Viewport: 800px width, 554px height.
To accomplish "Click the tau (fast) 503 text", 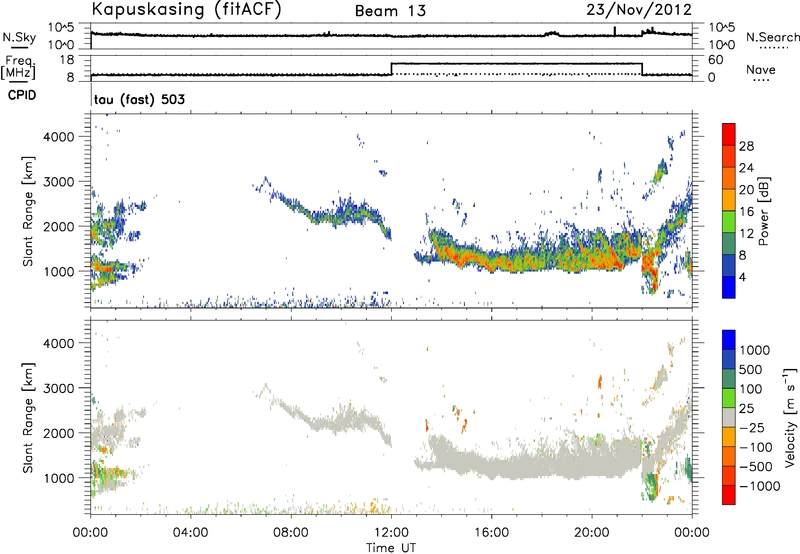I will point(139,99).
